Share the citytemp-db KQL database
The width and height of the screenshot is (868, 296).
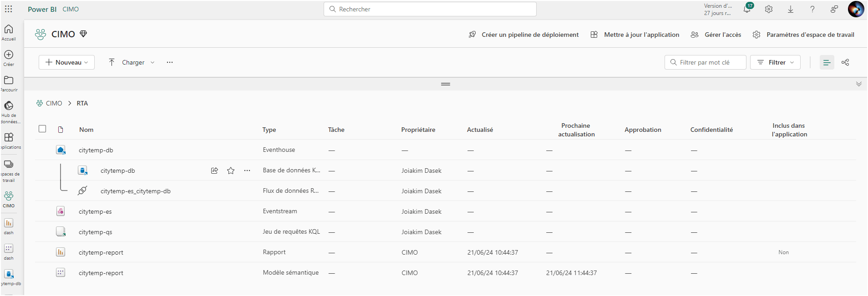pos(214,171)
